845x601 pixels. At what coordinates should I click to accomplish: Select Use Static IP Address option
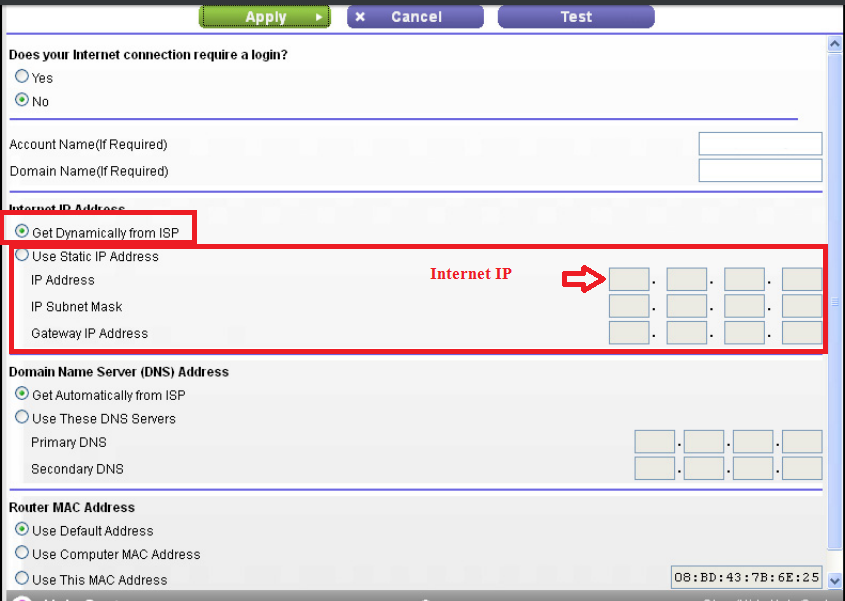click(22, 256)
